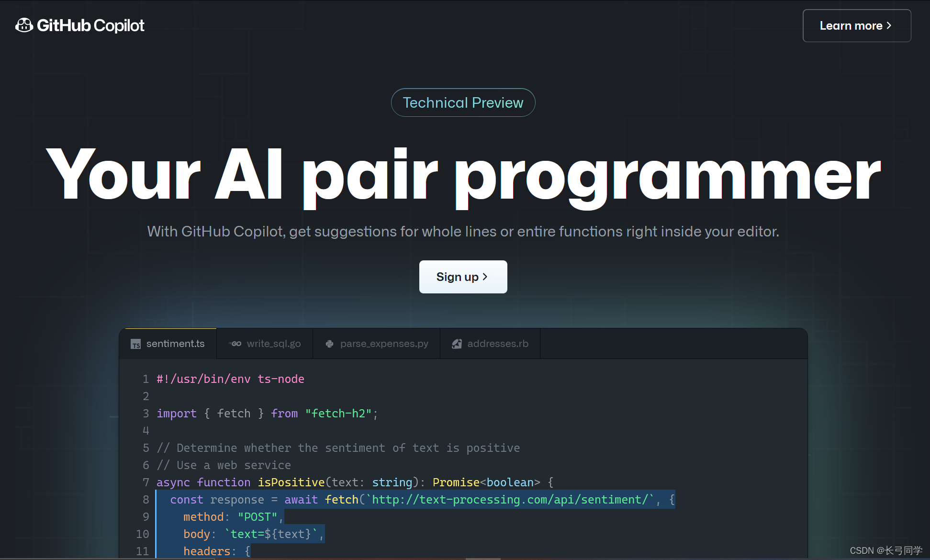The height and width of the screenshot is (560, 930).
Task: Click the chevron arrow in Learn more
Action: click(x=889, y=25)
